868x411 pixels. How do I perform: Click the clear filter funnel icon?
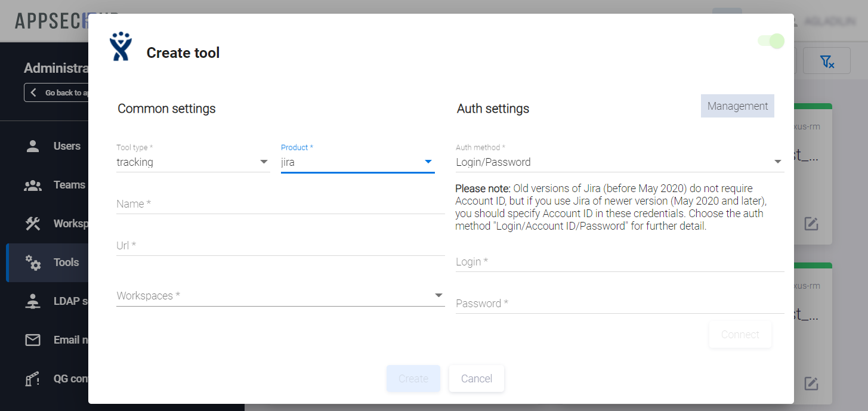(x=827, y=61)
